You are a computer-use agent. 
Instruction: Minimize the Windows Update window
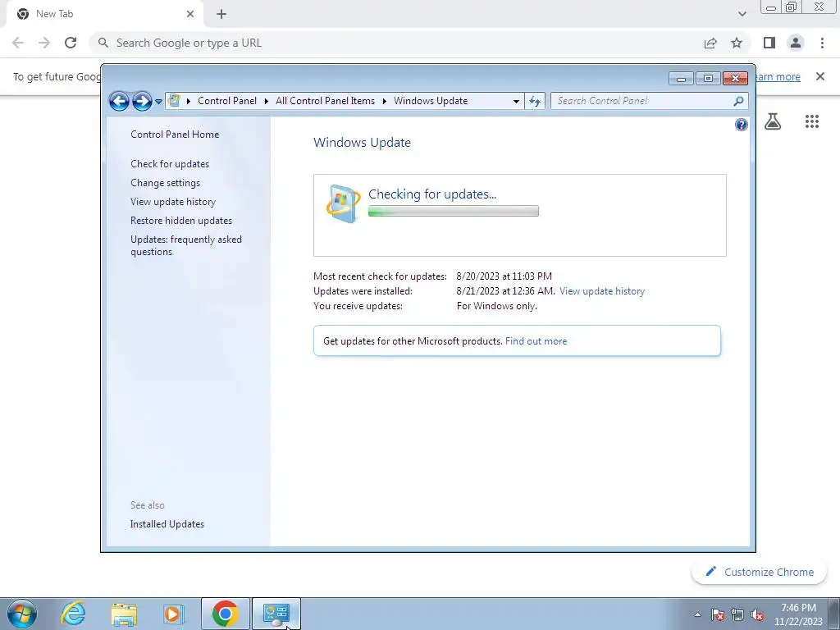(x=681, y=79)
